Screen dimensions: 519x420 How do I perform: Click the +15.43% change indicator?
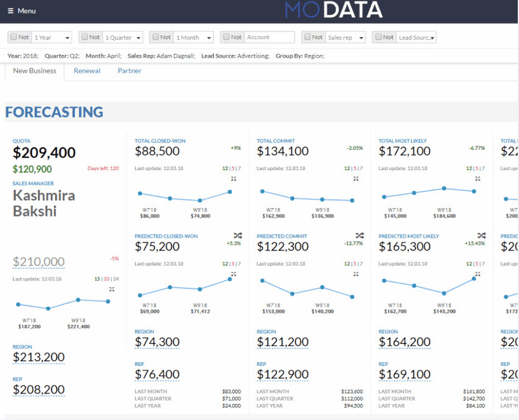click(x=475, y=244)
